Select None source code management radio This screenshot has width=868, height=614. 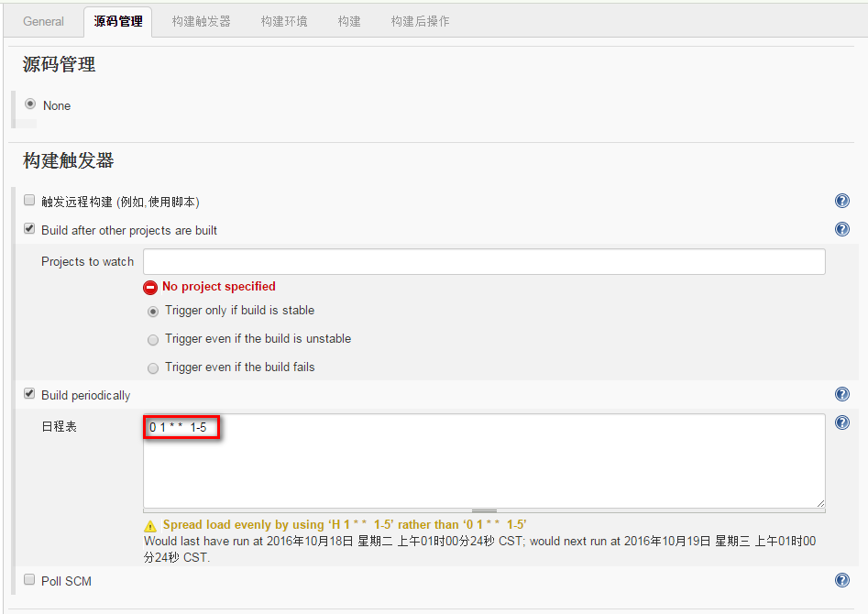[x=30, y=104]
